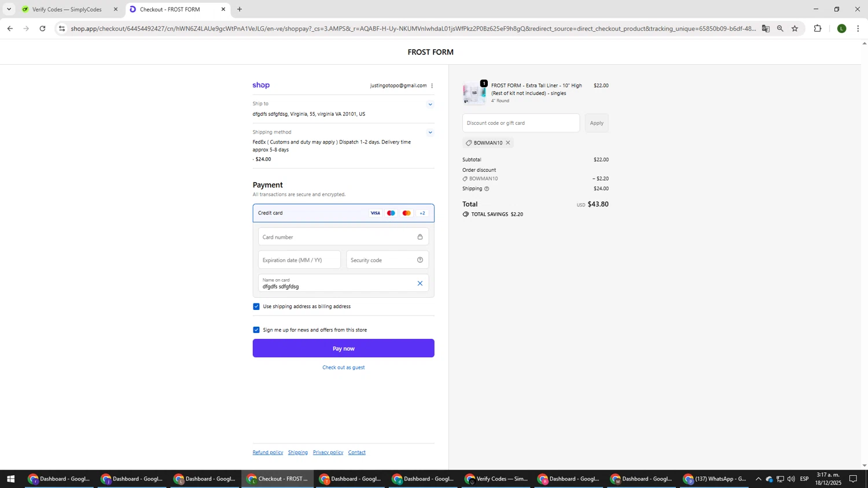Focus the Expiration date field
The image size is (868, 488).
click(299, 260)
